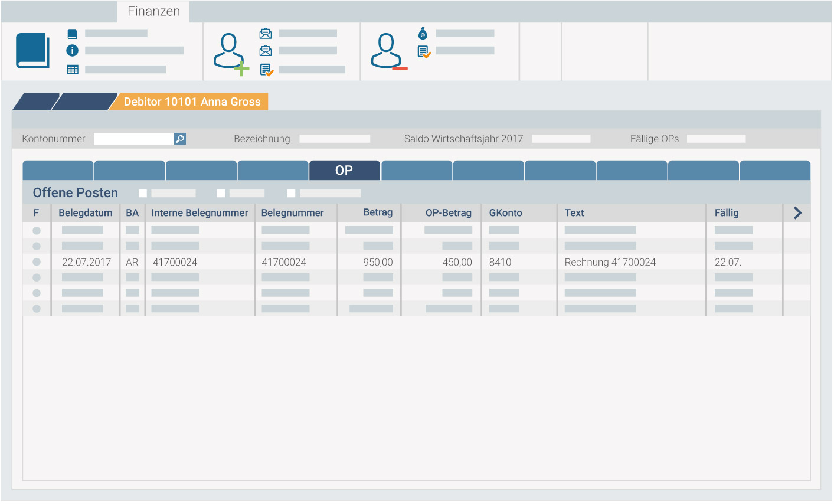Click the round info icon
Screen dimensions: 834x504
(x=72, y=51)
